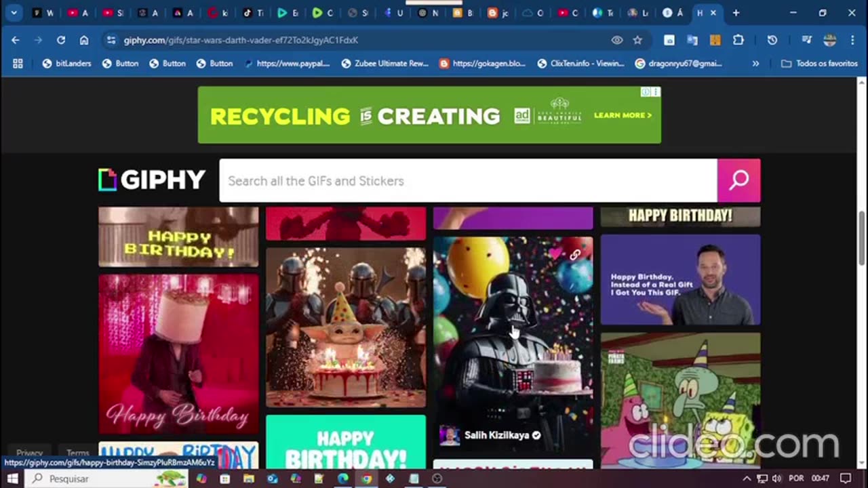
Task: Open the network icon in tray
Action: point(762,479)
